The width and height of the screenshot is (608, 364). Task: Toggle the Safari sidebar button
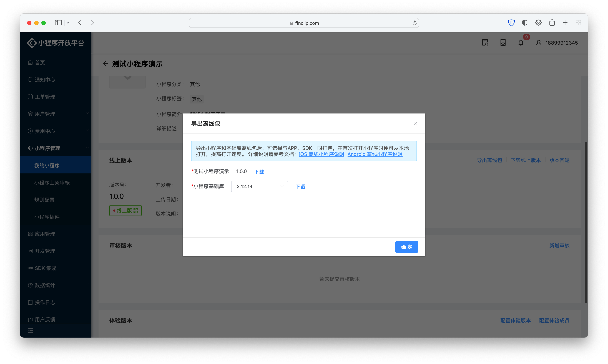[x=58, y=23]
